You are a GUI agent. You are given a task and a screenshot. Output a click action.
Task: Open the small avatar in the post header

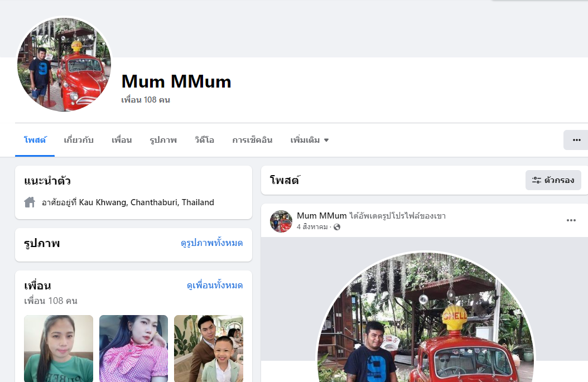click(x=281, y=221)
